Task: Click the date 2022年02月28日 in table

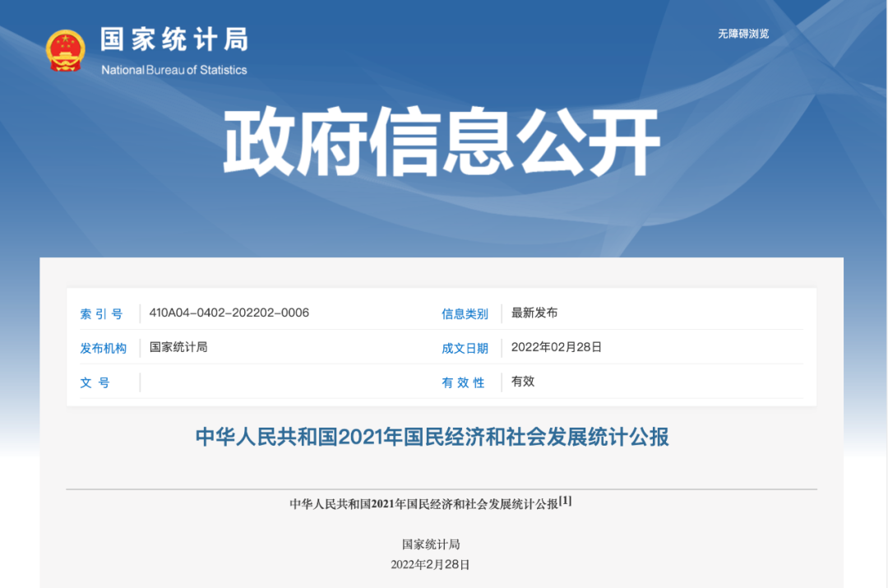Action: tap(556, 347)
